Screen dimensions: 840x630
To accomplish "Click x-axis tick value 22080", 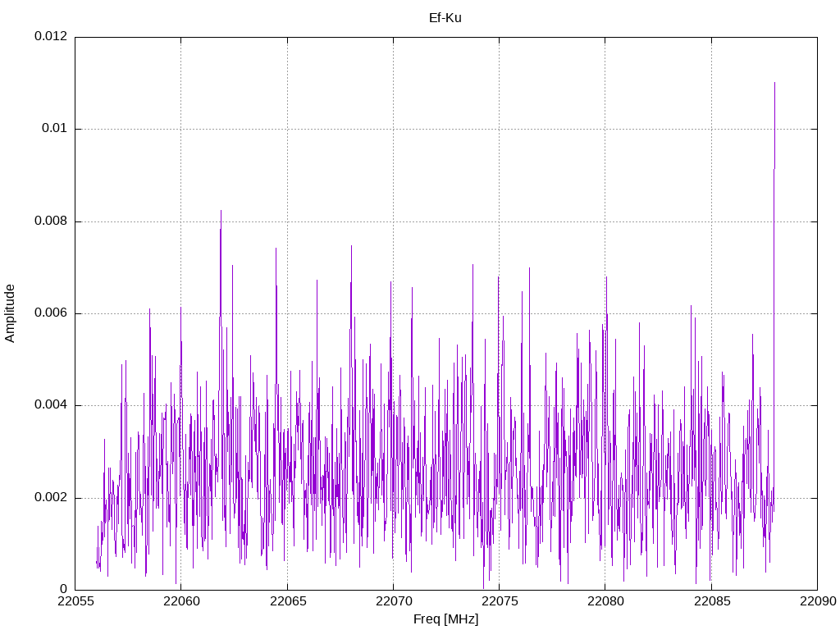I will (605, 601).
